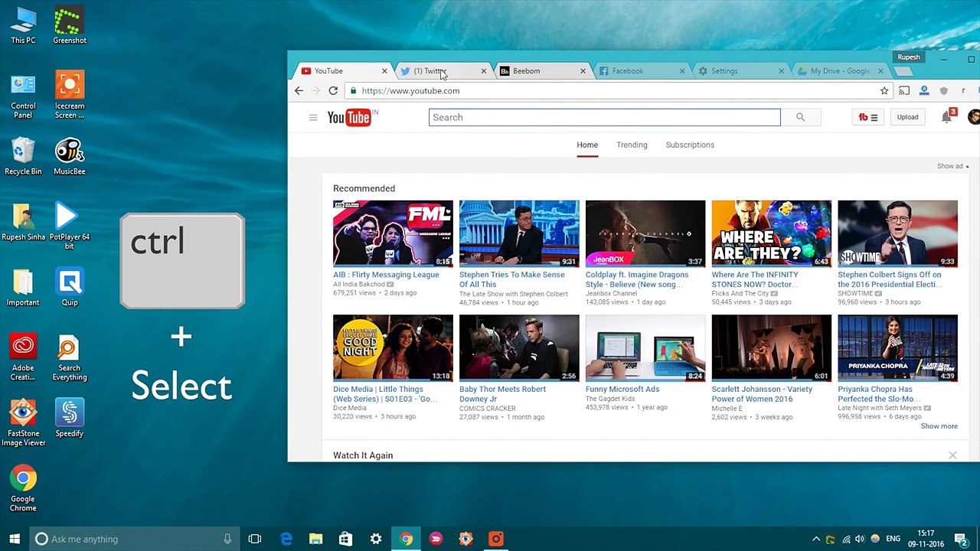Open This PC on the desktop
Screen dimensions: 980x551
pos(23,25)
